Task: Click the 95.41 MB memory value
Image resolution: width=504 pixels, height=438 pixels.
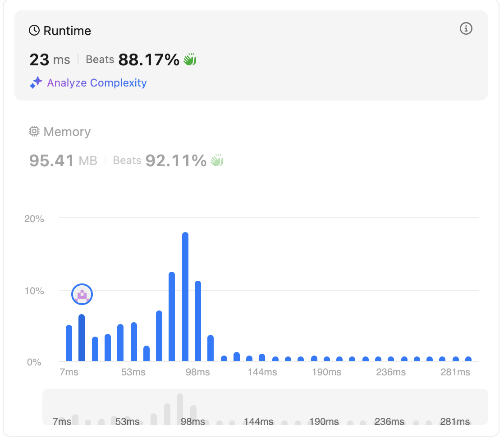Action: click(63, 160)
